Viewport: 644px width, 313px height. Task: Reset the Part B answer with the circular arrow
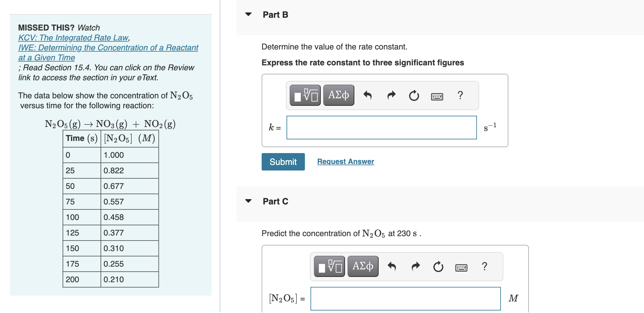coord(414,96)
